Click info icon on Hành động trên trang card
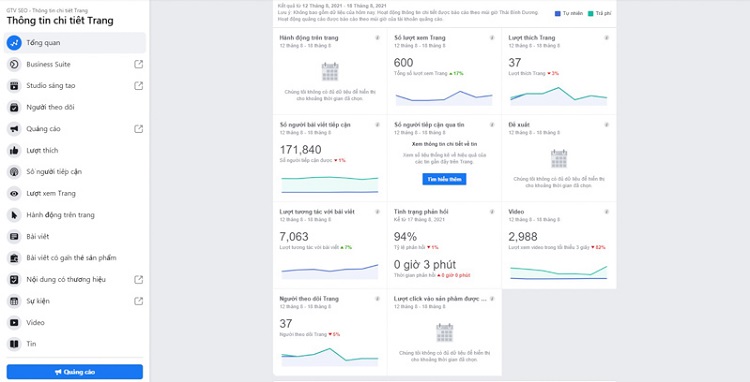Image resolution: width=750 pixels, height=382 pixels. [377, 38]
